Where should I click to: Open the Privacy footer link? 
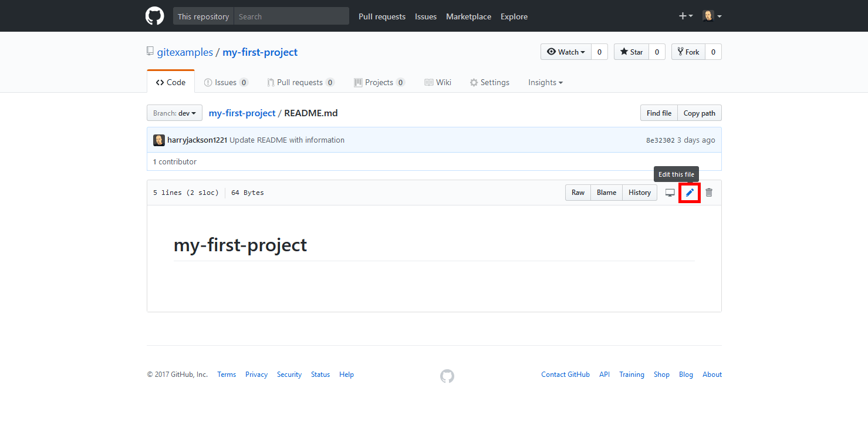click(x=256, y=375)
